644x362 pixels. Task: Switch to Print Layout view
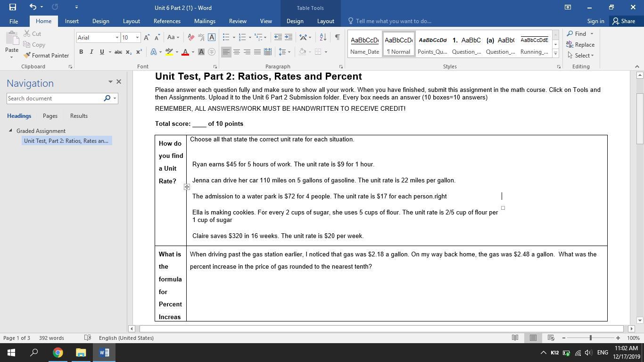click(x=533, y=338)
